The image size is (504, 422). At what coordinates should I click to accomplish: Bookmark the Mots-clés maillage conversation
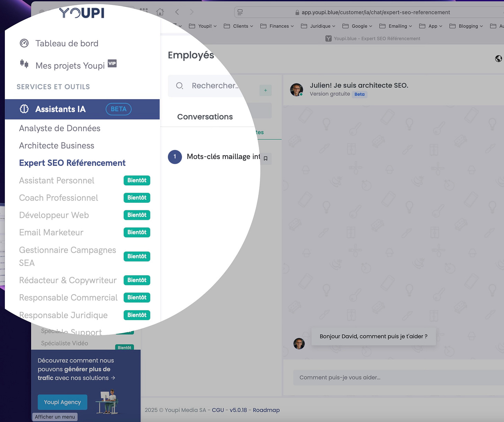tap(265, 158)
